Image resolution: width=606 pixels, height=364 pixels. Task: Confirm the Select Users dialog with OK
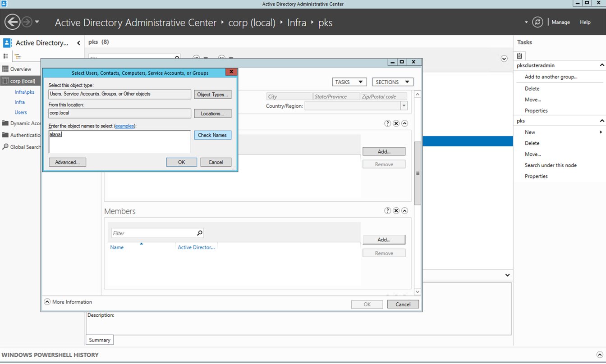point(181,162)
